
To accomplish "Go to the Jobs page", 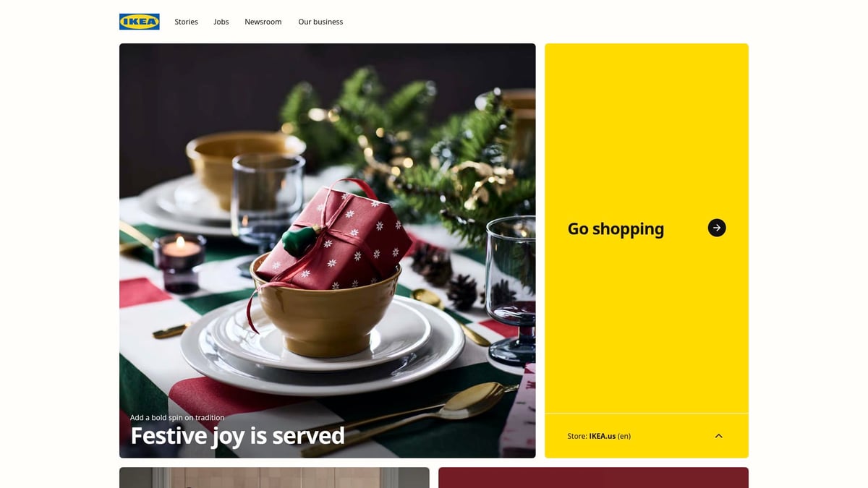I will point(221,22).
